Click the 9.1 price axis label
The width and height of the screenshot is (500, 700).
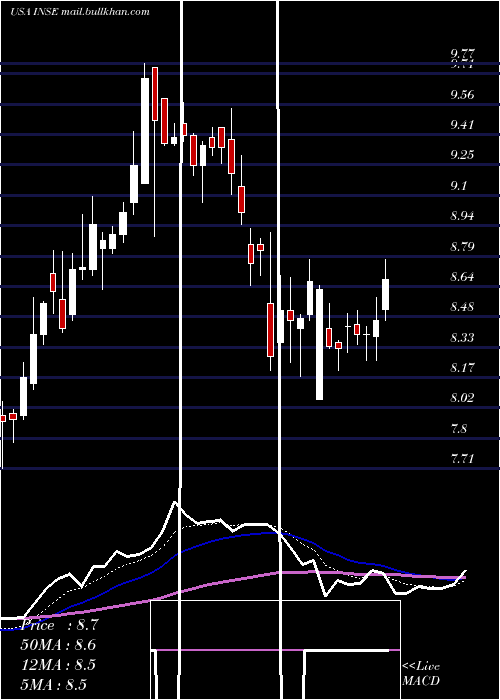click(x=458, y=185)
